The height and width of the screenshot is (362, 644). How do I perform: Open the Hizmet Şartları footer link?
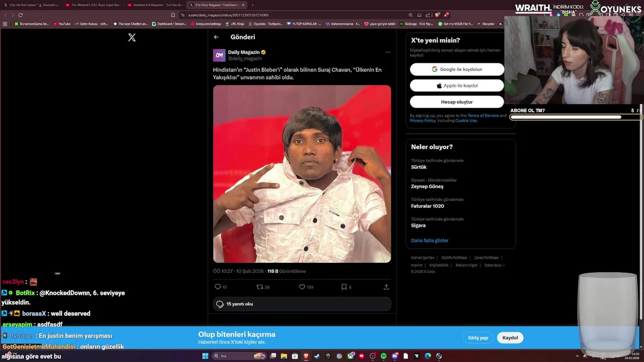(x=422, y=258)
